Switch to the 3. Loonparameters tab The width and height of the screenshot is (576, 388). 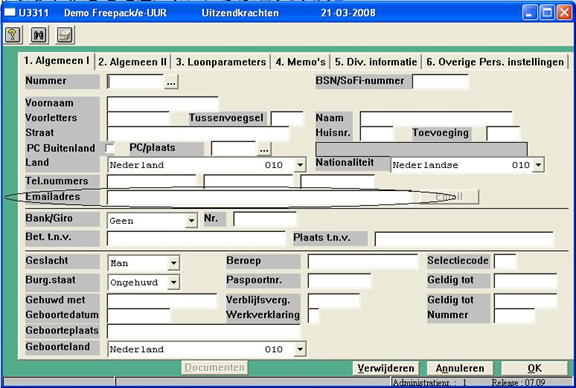(x=221, y=62)
